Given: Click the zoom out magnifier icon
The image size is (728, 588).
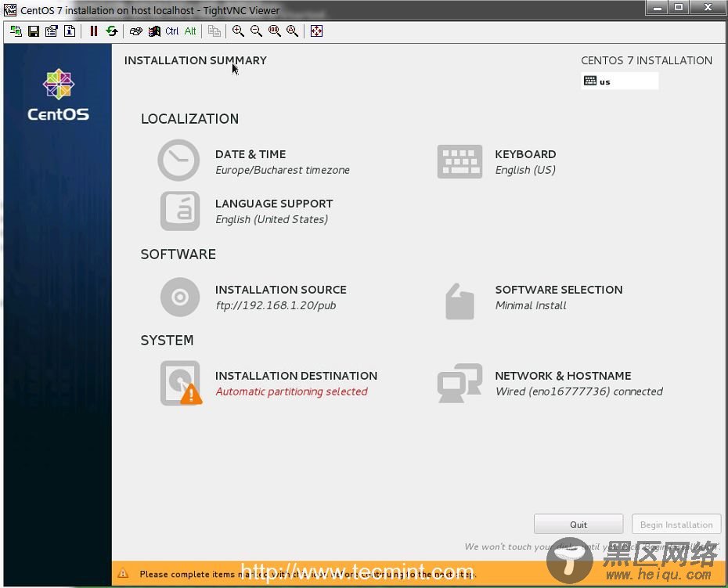Looking at the screenshot, I should click(256, 31).
